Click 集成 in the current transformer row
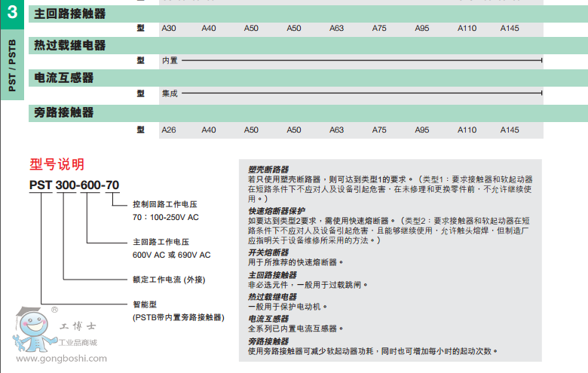The height and width of the screenshot is (373, 588). pos(170,93)
